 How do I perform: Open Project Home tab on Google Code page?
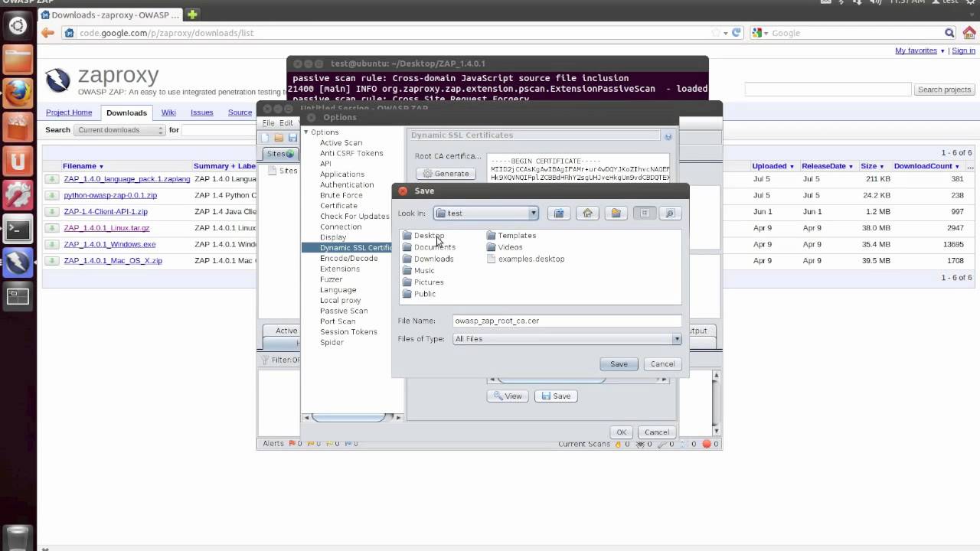[69, 112]
